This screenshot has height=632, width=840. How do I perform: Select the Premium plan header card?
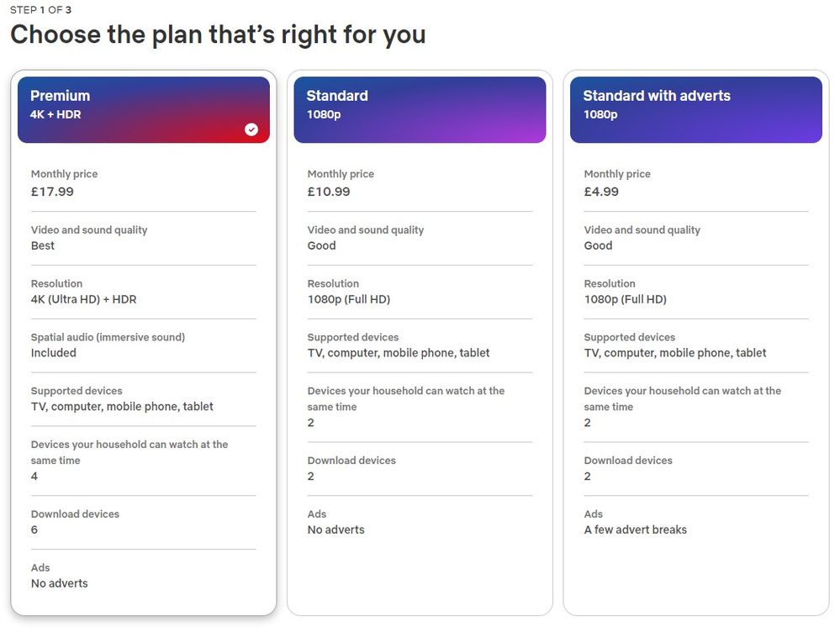pyautogui.click(x=144, y=109)
